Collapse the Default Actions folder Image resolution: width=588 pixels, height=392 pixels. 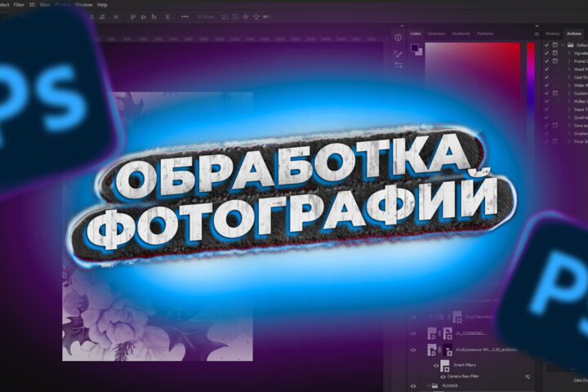click(563, 45)
